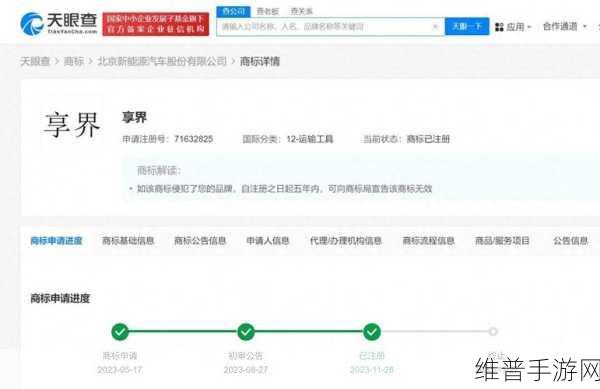The height and width of the screenshot is (389, 600).
Task: Open the 应用 apps grid icon
Action: 499,27
